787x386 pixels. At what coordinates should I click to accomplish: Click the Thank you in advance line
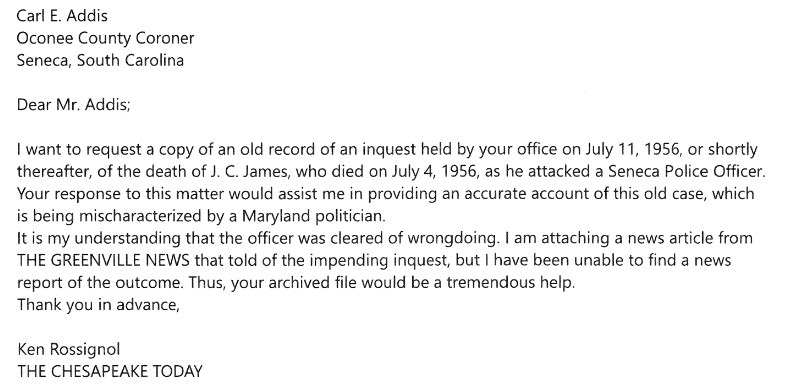coord(98,305)
